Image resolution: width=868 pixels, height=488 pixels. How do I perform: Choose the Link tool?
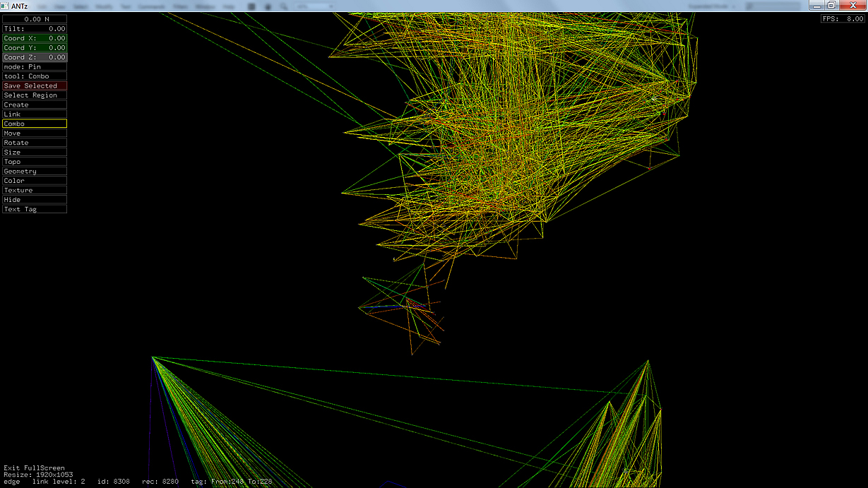coord(35,114)
